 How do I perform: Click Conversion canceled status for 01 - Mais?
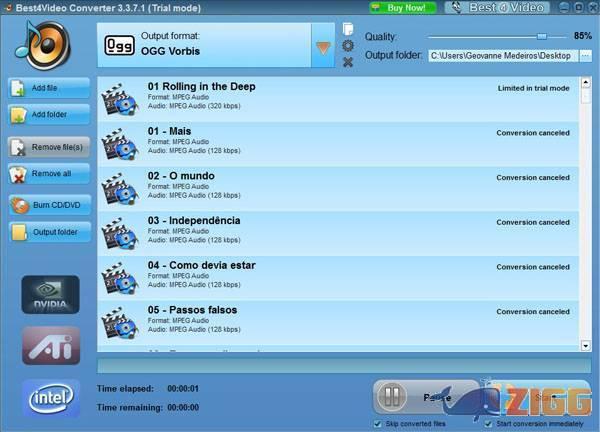point(533,133)
